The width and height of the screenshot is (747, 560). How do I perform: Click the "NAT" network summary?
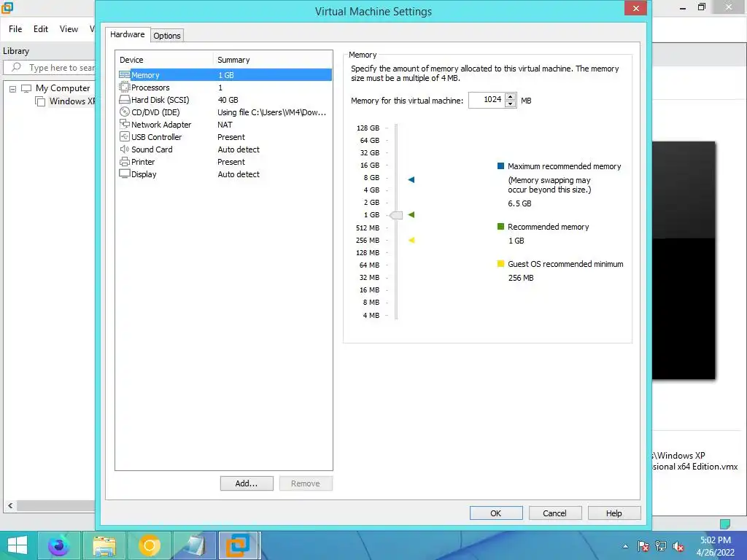(225, 124)
